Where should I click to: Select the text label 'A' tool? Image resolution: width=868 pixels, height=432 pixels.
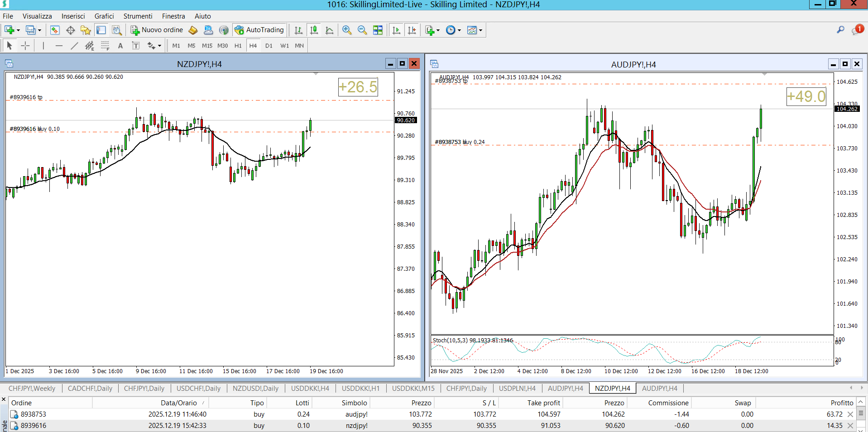click(x=120, y=46)
